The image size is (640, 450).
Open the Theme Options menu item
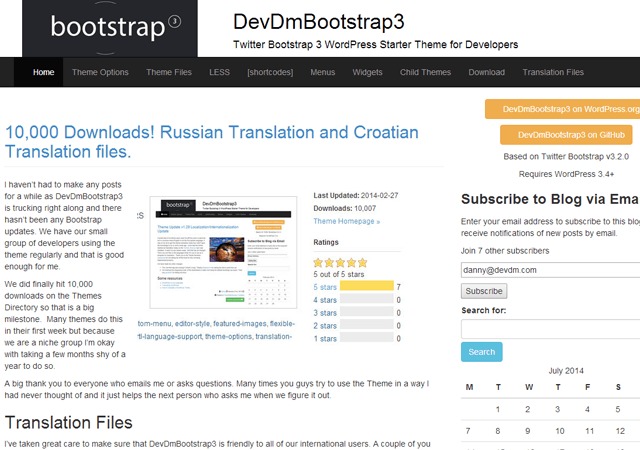point(100,72)
